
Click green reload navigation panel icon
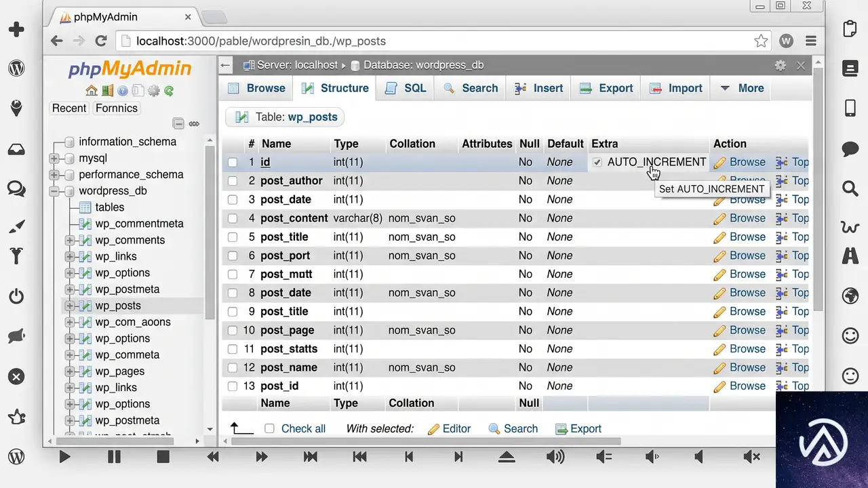click(169, 91)
